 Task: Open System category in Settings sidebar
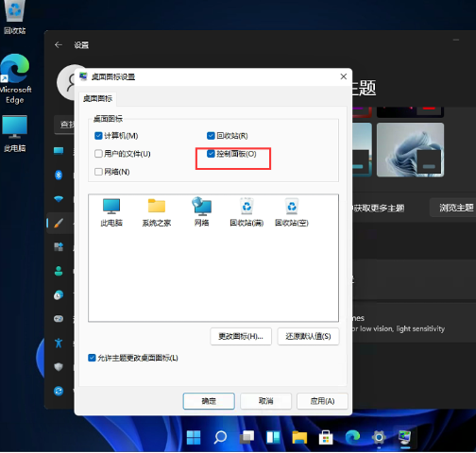click(59, 151)
